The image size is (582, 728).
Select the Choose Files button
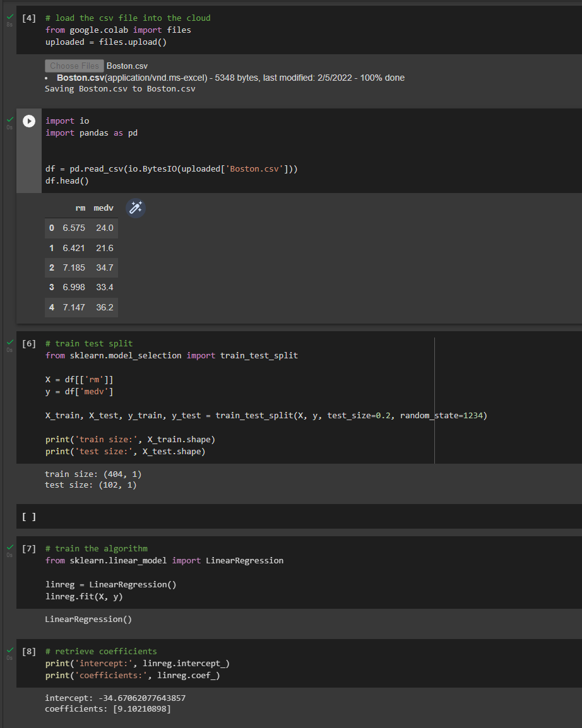click(74, 65)
